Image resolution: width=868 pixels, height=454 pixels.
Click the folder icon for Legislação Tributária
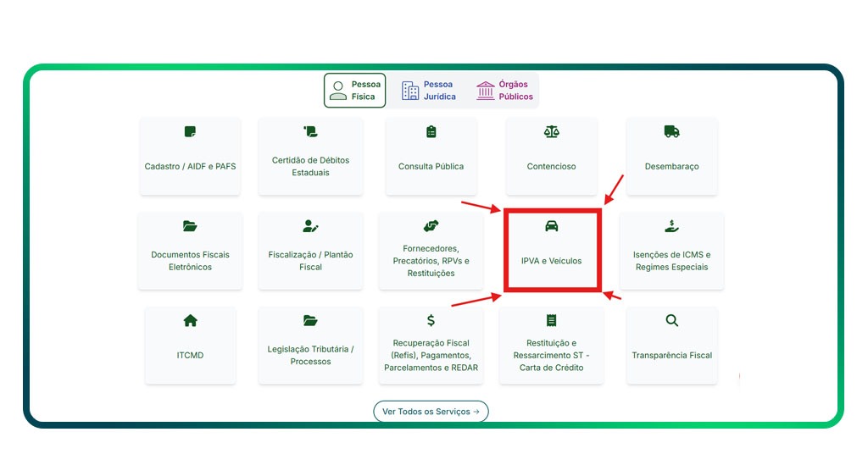310,321
